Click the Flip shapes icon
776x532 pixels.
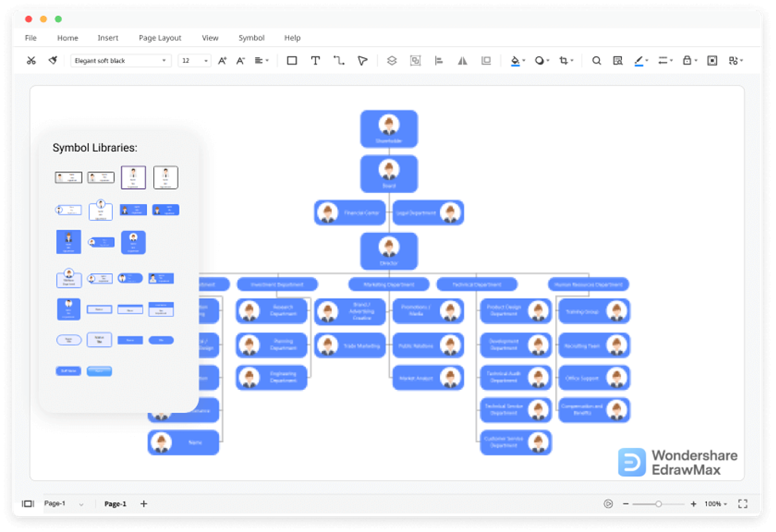click(x=462, y=60)
